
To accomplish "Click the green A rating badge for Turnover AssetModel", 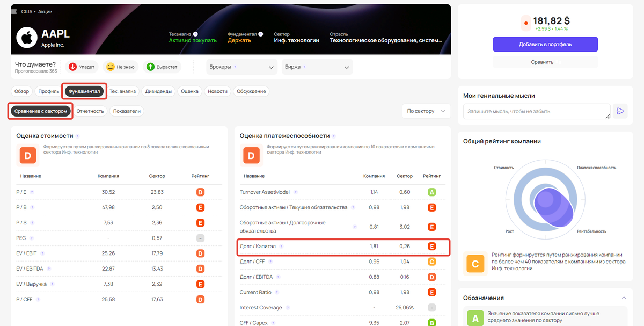I will (431, 192).
